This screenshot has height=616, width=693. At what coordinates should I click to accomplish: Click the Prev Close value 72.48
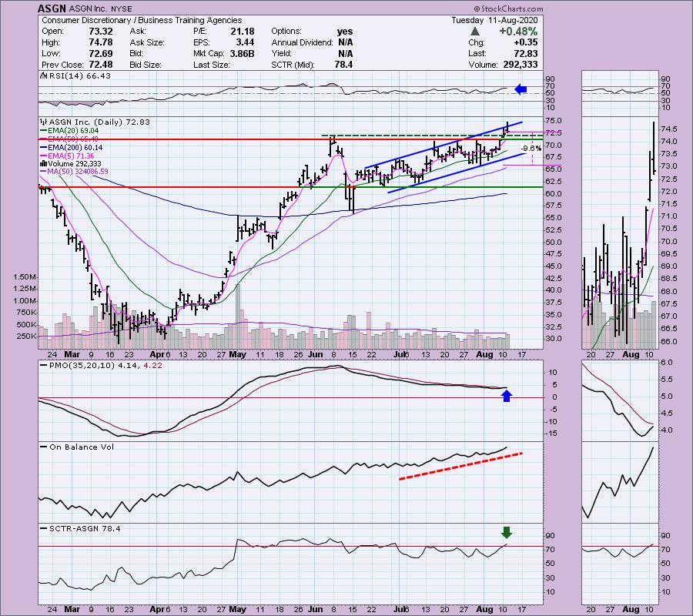pyautogui.click(x=101, y=65)
